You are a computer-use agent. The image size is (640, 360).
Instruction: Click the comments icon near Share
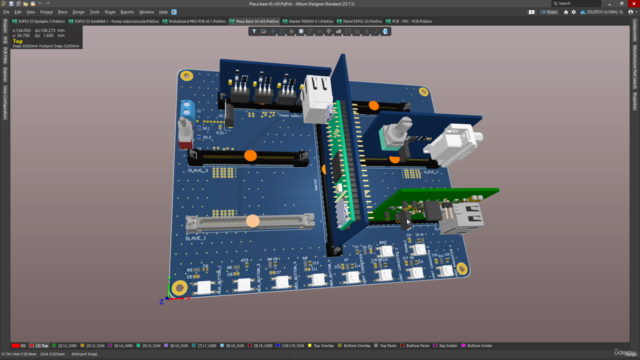pyautogui.click(x=531, y=12)
